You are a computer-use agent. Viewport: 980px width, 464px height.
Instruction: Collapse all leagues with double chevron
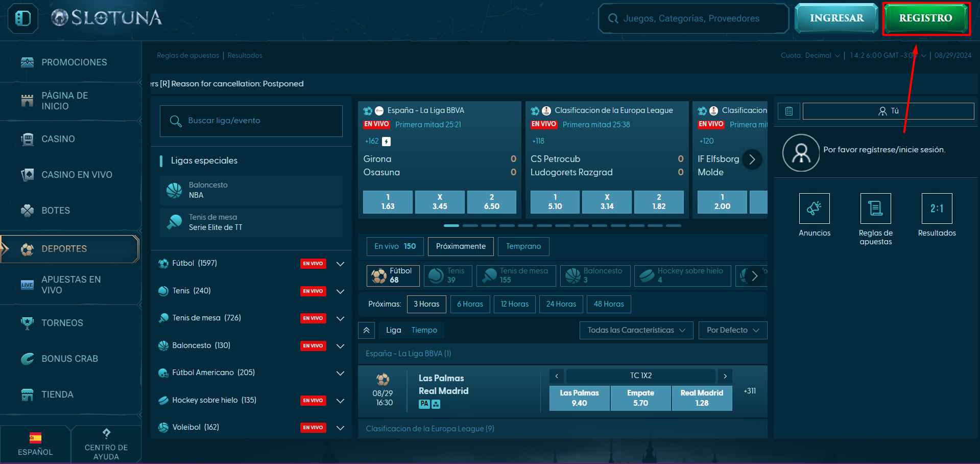367,330
